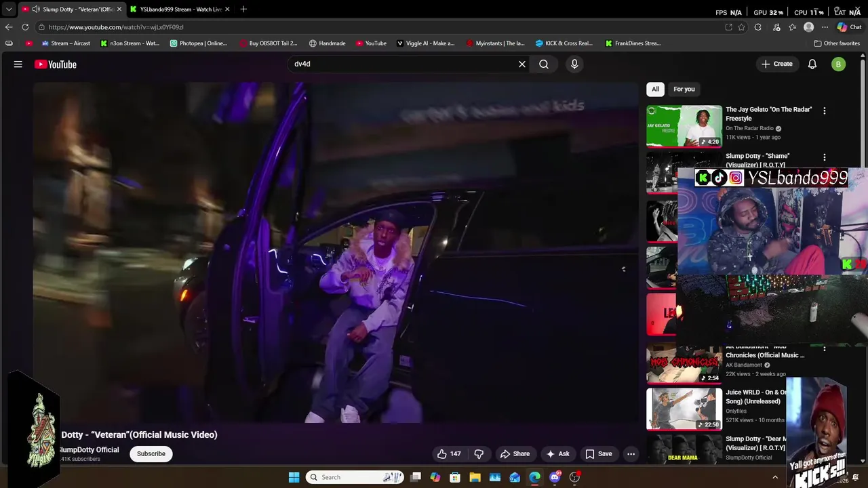Image resolution: width=868 pixels, height=488 pixels.
Task: Show hidden system tray icons
Action: tap(775, 477)
